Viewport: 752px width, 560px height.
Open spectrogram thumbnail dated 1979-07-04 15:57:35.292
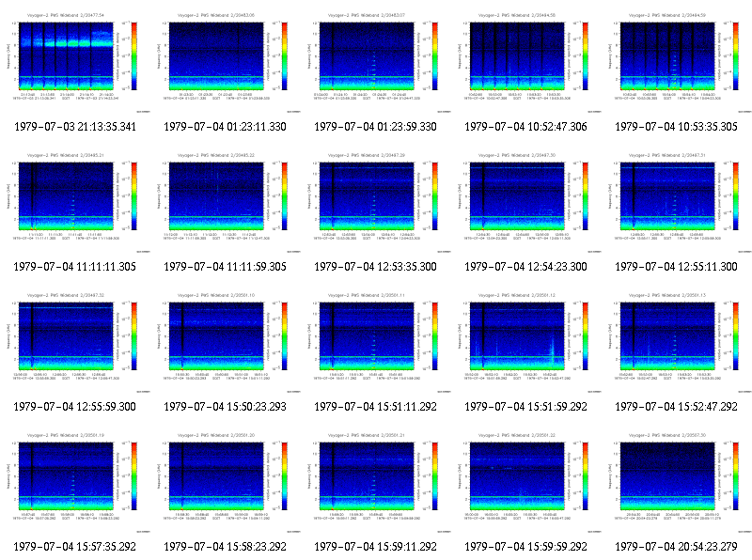(75, 482)
